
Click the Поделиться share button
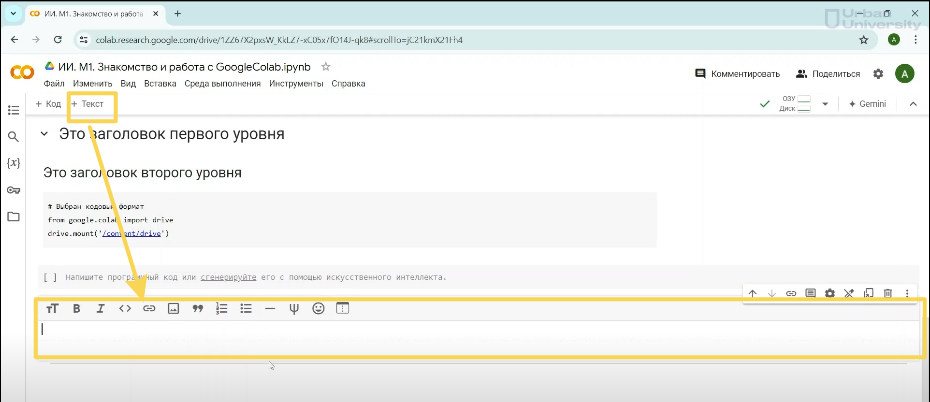[x=828, y=73]
